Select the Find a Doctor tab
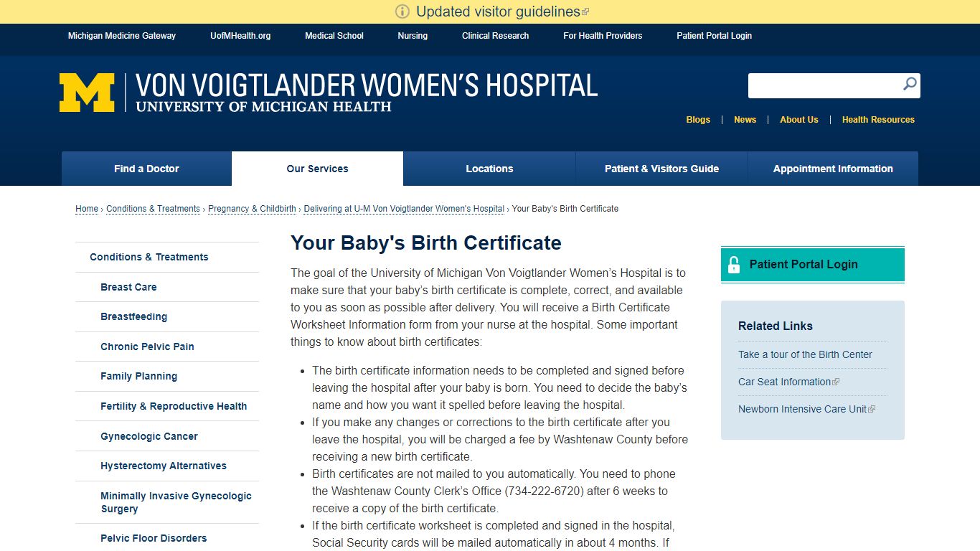This screenshot has width=980, height=551. (x=146, y=169)
